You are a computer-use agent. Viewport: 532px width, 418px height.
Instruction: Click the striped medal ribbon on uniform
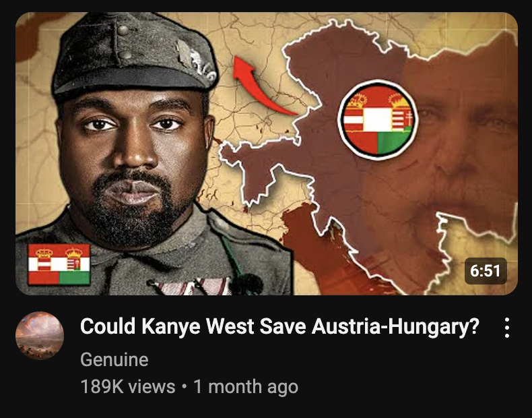190,287
